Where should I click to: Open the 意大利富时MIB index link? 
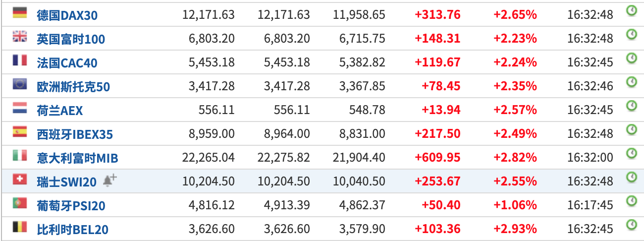[78, 158]
